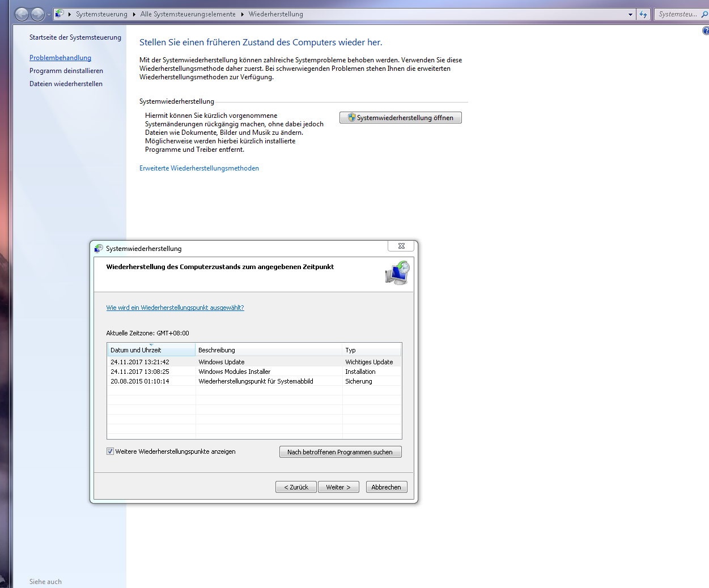Click the restore computer image in dialog header

coord(397,273)
